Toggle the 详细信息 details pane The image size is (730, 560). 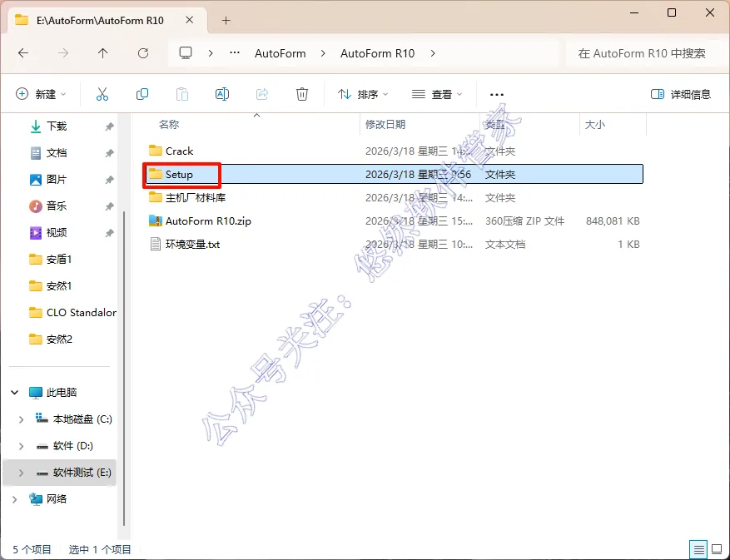pyautogui.click(x=681, y=95)
